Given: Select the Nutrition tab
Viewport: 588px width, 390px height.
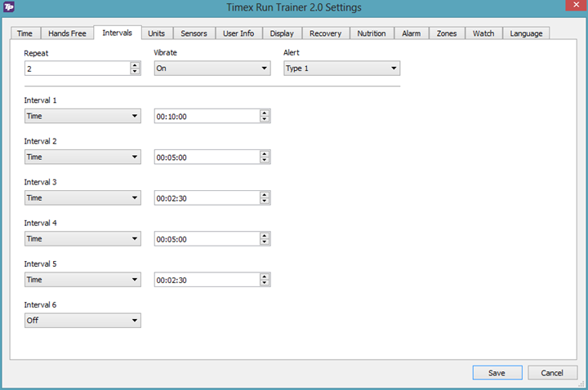Looking at the screenshot, I should pos(372,33).
